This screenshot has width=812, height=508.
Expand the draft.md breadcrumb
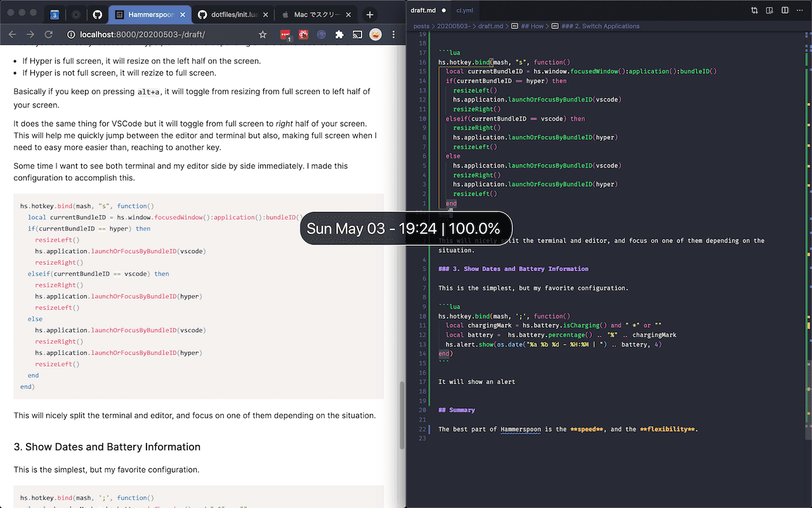(490, 26)
